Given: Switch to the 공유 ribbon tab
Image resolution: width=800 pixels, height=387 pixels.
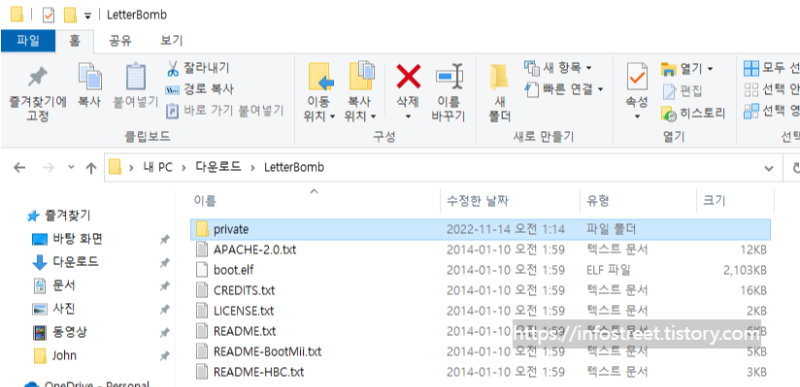Looking at the screenshot, I should (120, 40).
